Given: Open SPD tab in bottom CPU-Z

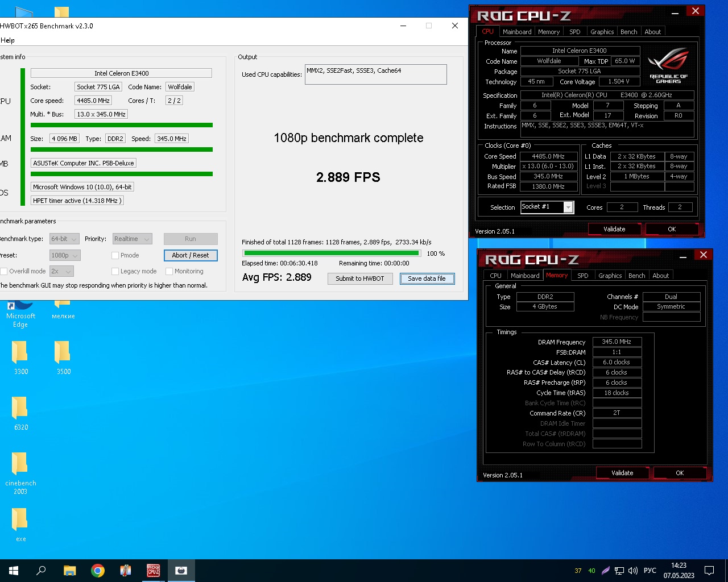Looking at the screenshot, I should [583, 276].
